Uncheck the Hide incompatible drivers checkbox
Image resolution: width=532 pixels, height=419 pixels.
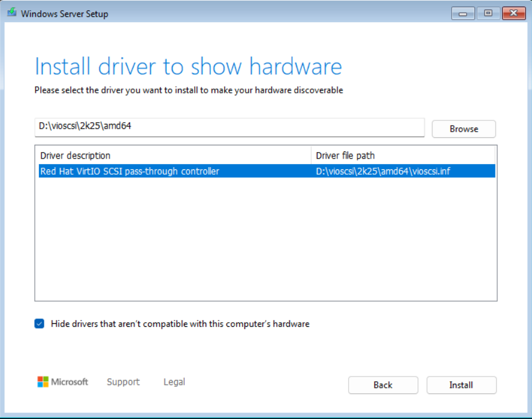[x=40, y=324]
